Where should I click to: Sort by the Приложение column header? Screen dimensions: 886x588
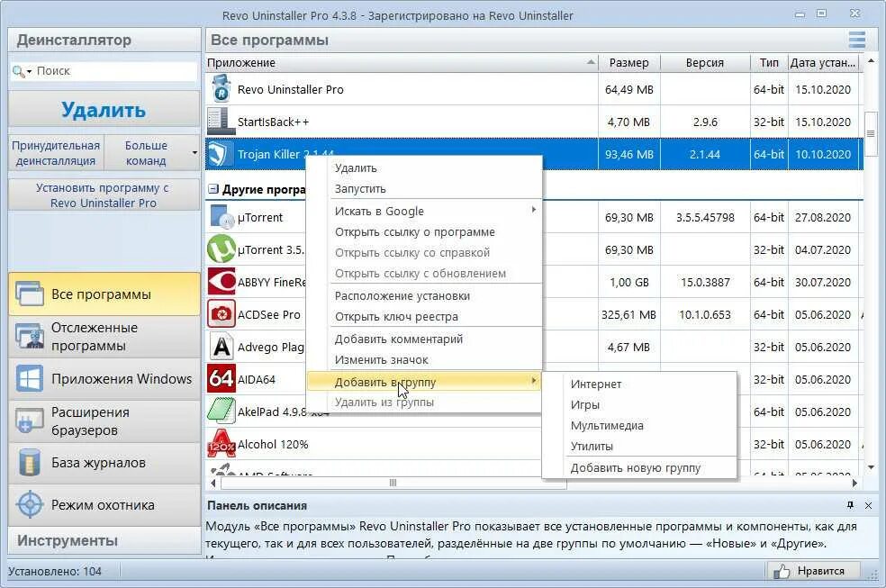401,62
